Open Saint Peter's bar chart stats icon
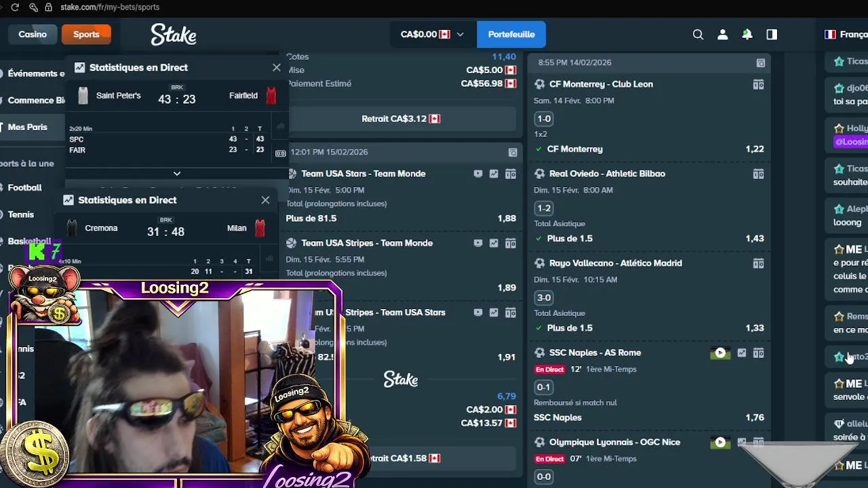868x488 pixels. coord(280,127)
